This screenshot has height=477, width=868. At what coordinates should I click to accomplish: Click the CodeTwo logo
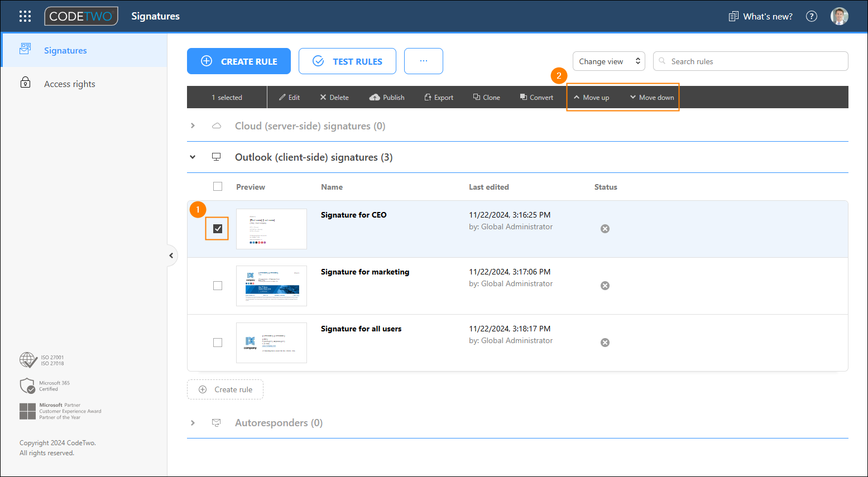[81, 16]
